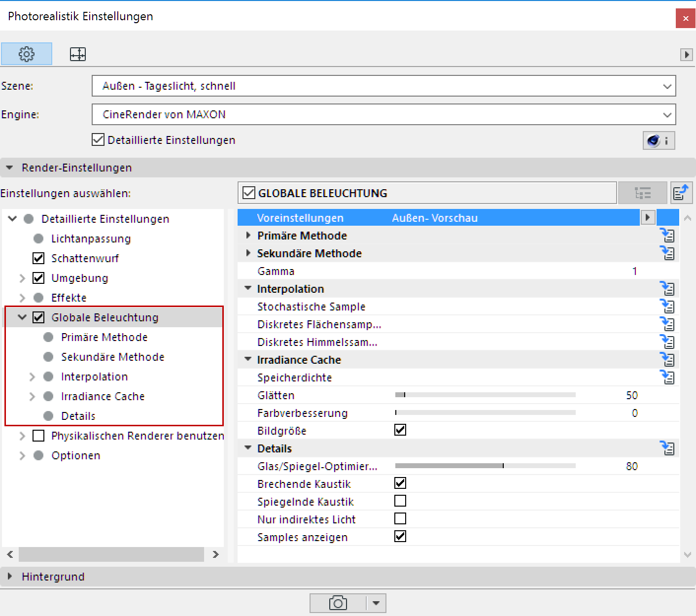Uncheck Globale Beleuchtung in the tree

tap(38, 317)
